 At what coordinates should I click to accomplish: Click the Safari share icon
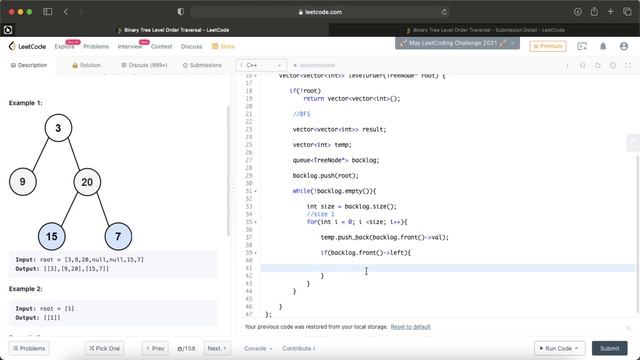click(594, 11)
